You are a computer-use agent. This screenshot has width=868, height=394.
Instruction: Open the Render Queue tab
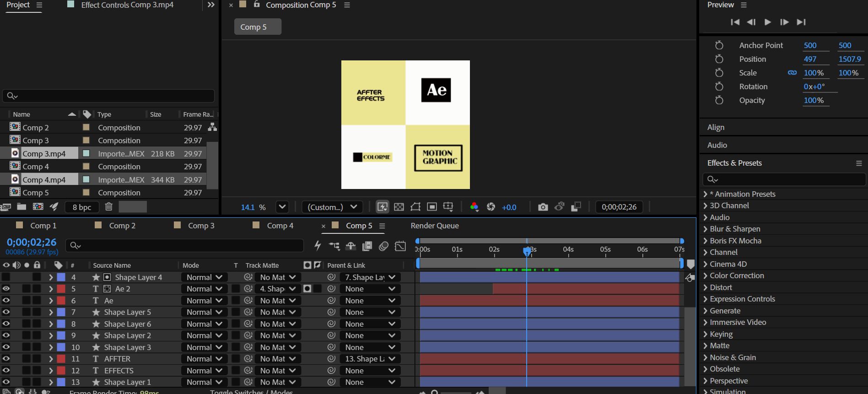click(435, 226)
